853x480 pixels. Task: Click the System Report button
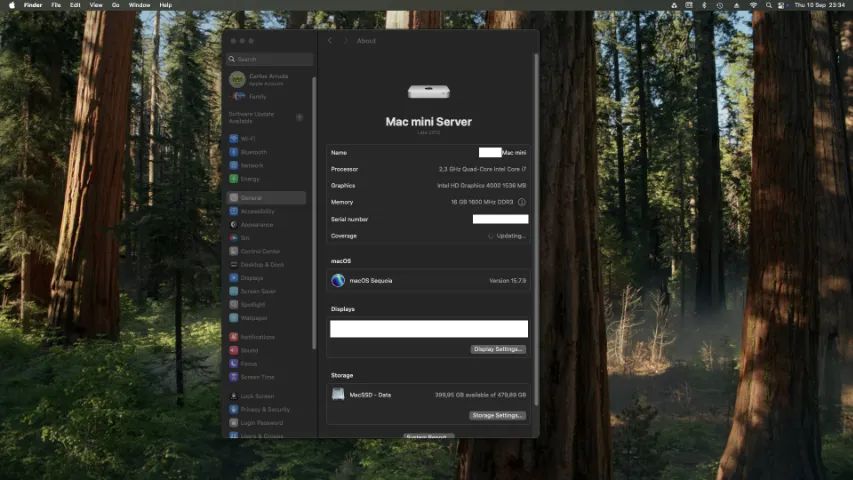(429, 436)
